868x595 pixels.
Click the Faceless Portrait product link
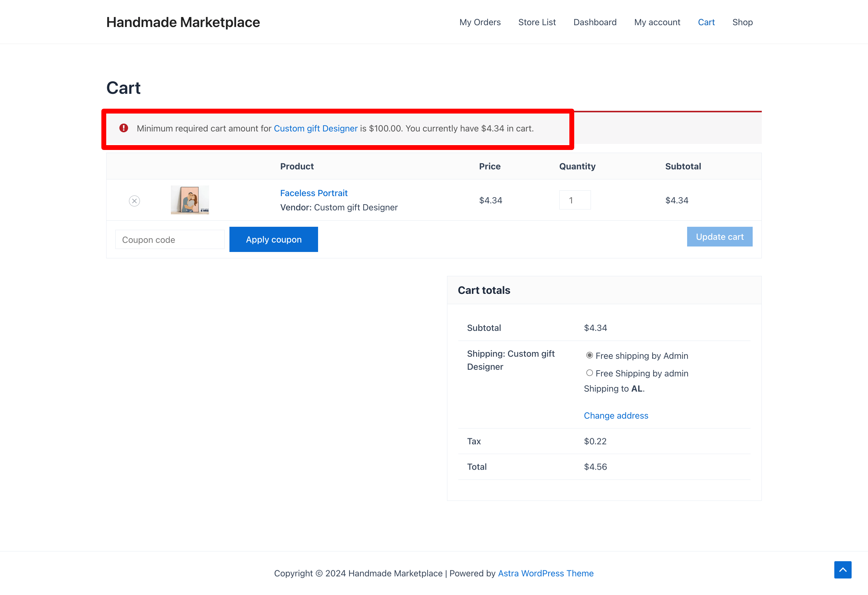pyautogui.click(x=314, y=193)
